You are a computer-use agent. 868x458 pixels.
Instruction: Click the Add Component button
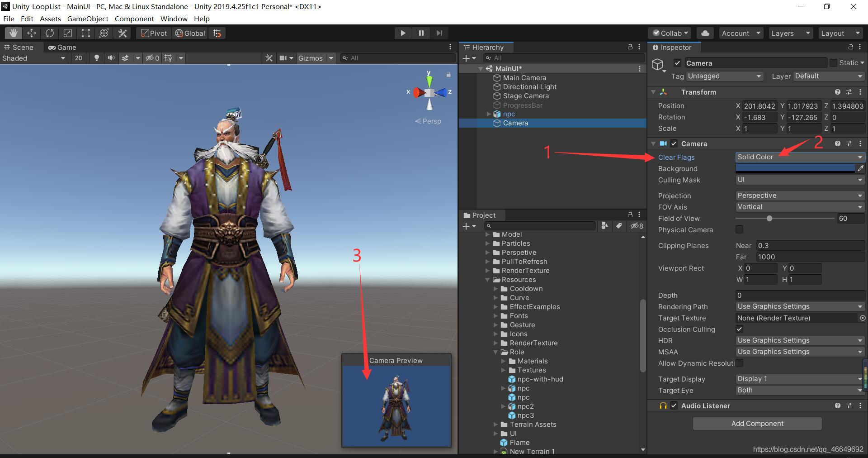[x=757, y=424]
